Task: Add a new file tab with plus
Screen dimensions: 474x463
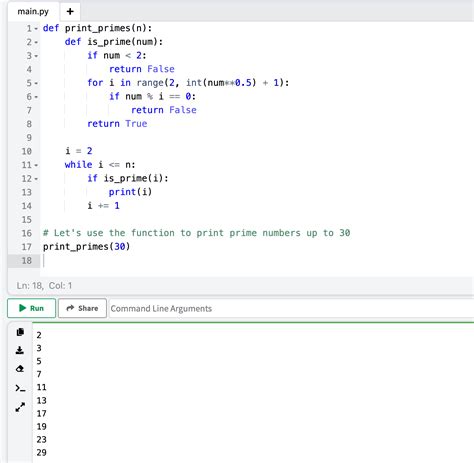Action: pyautogui.click(x=70, y=12)
